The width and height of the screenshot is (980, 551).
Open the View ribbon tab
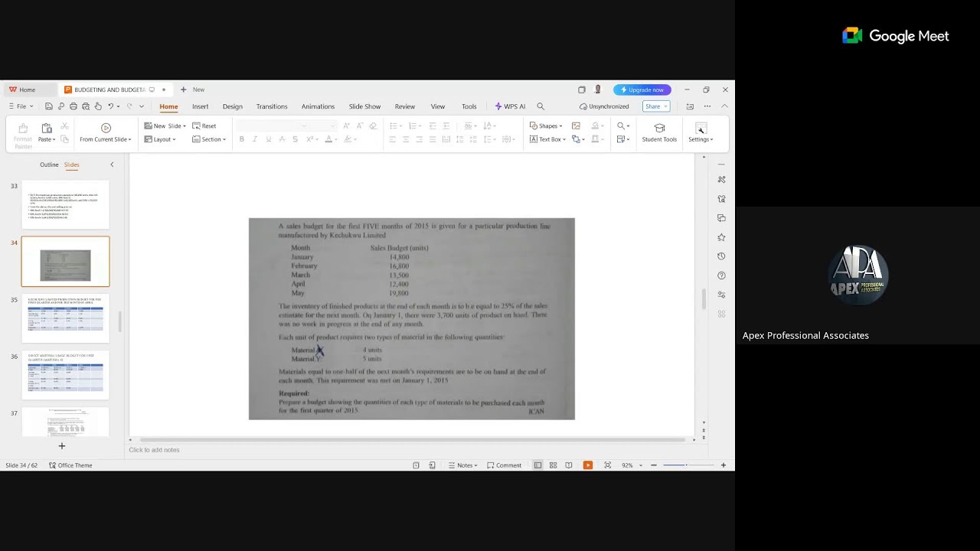tap(438, 106)
